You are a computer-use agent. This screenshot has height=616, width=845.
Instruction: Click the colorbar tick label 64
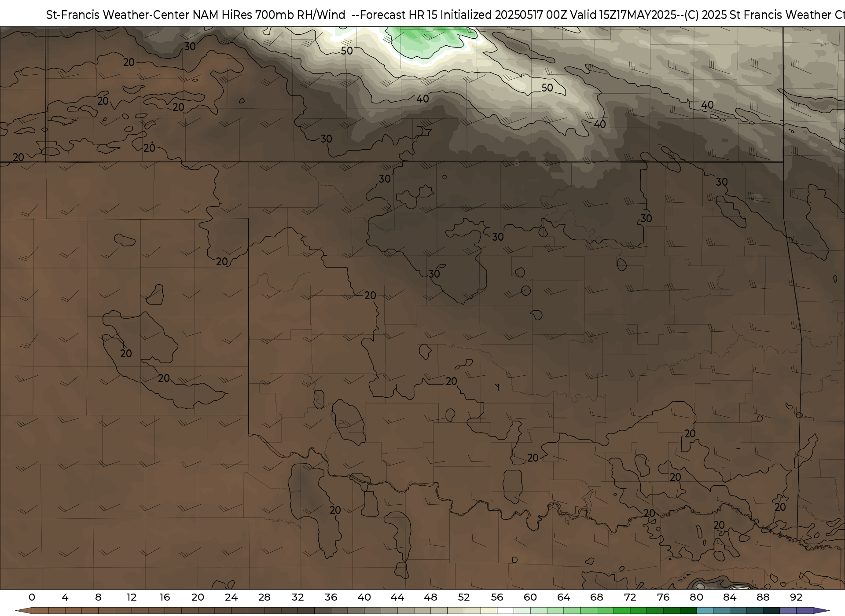[x=564, y=598]
